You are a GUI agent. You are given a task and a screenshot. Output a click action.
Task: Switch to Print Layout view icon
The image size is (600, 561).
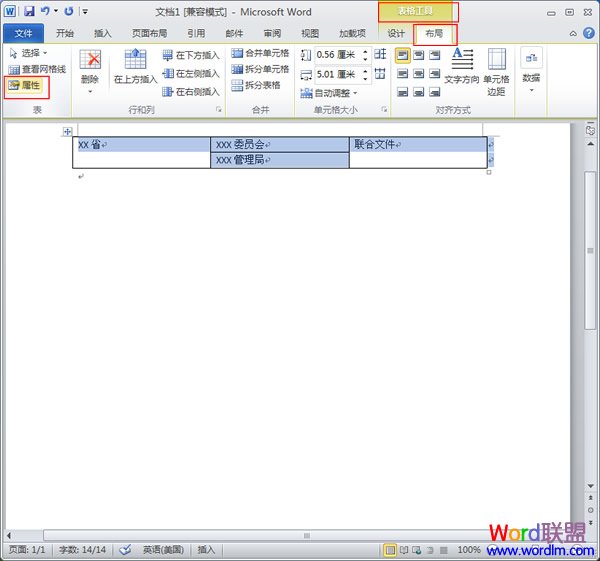[x=390, y=550]
